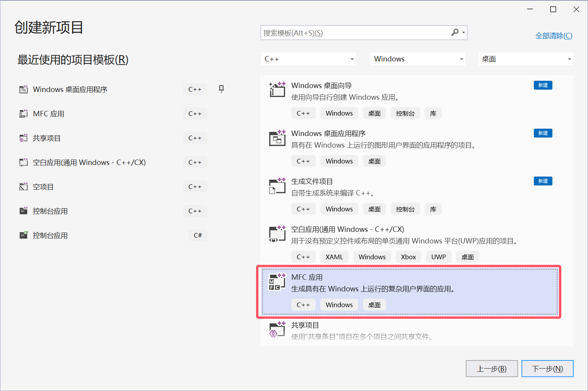Click the Windows tag under MFC 应用 template
The image size is (588, 391).
coord(339,305)
